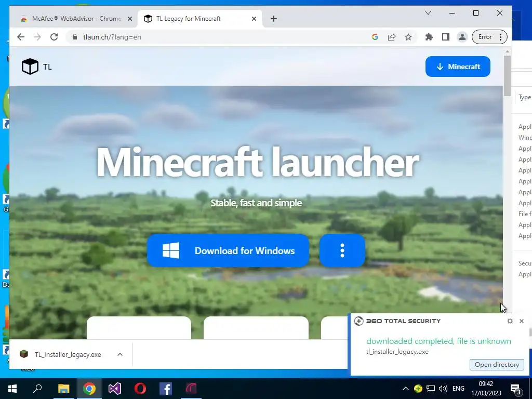The height and width of the screenshot is (399, 532).
Task: Close the McAfee WebAdvisor tab
Action: coord(129,19)
